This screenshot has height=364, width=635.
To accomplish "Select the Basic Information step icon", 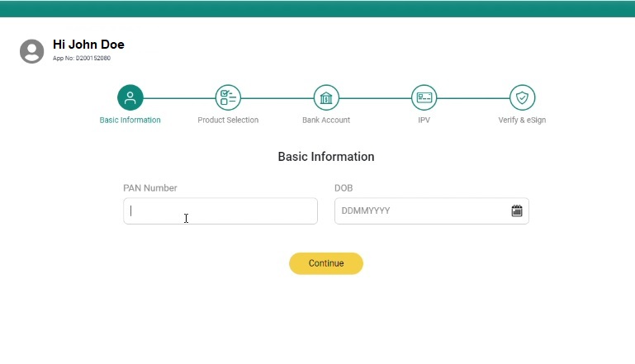I will coord(130,97).
